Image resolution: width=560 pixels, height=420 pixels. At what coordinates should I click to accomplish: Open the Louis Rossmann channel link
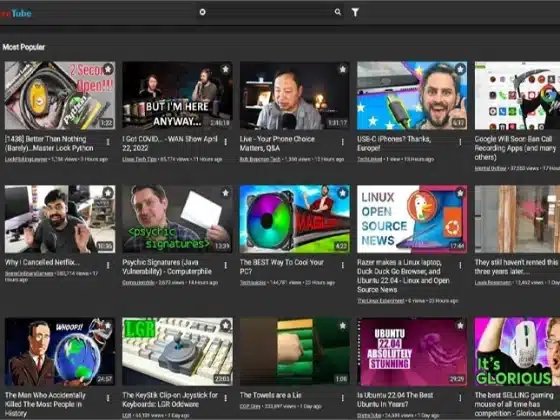click(493, 282)
